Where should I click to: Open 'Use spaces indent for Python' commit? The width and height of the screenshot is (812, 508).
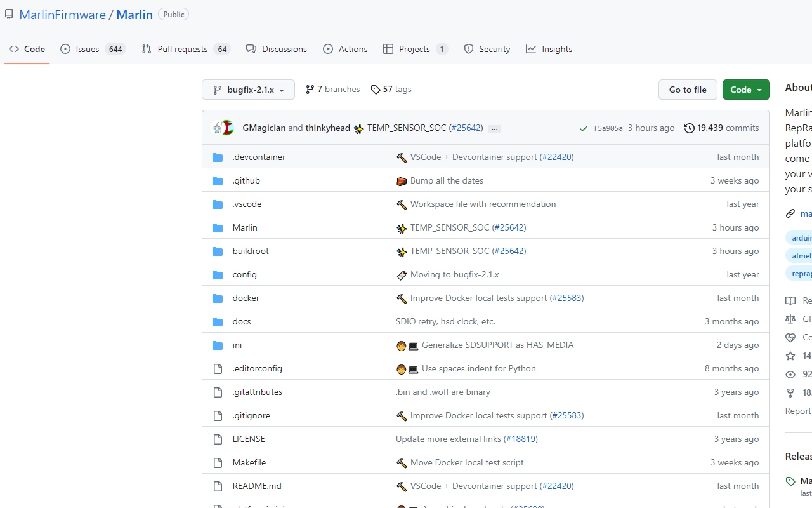point(479,368)
